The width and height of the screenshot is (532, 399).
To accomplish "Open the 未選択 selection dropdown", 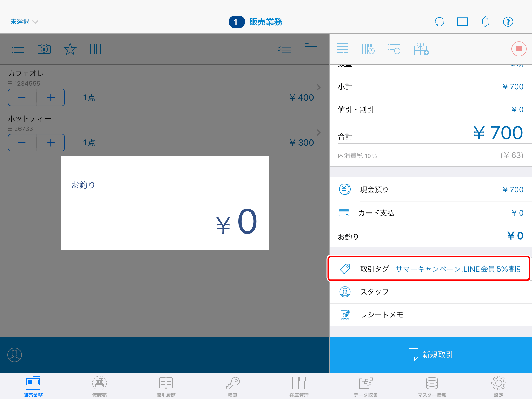I will [x=24, y=22].
